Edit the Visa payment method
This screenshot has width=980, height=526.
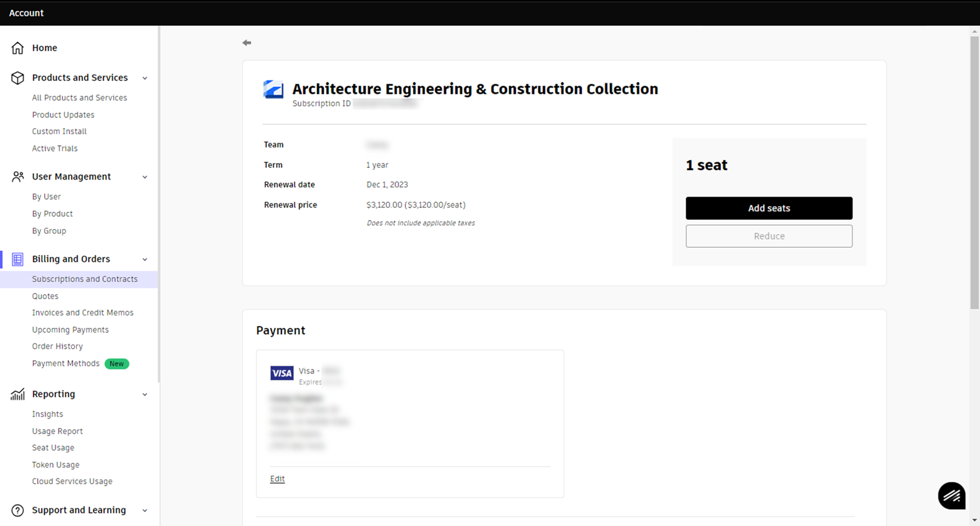(277, 479)
